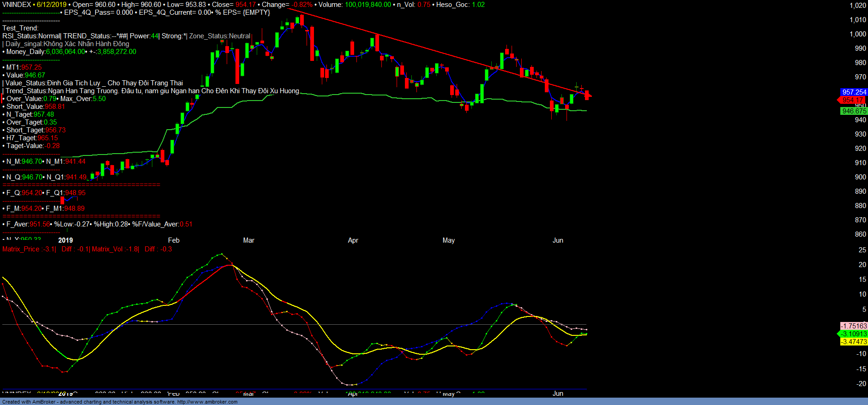Screen dimensions: 868x405
Task: Open the www.amibroker.com link in footer
Action: 207,402
